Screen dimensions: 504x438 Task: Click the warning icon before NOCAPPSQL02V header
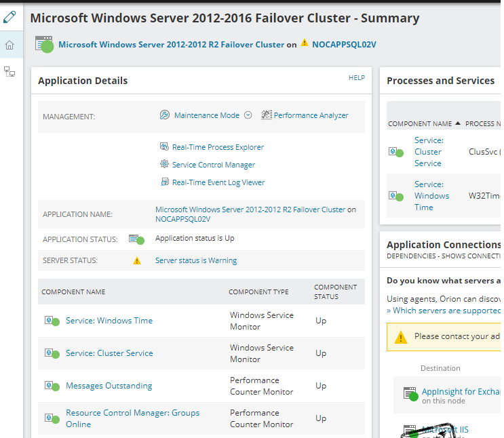click(x=305, y=43)
